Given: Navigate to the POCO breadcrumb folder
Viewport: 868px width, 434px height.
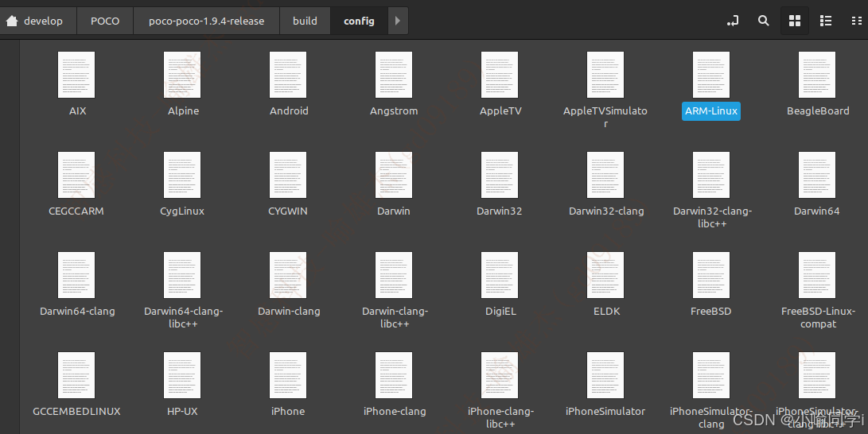Looking at the screenshot, I should (105, 21).
